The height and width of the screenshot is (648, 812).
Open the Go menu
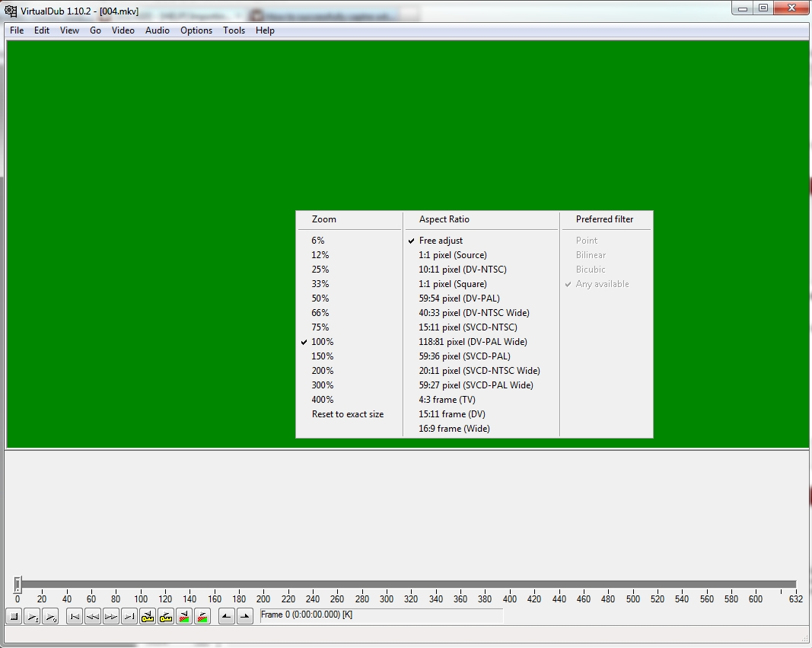(95, 30)
